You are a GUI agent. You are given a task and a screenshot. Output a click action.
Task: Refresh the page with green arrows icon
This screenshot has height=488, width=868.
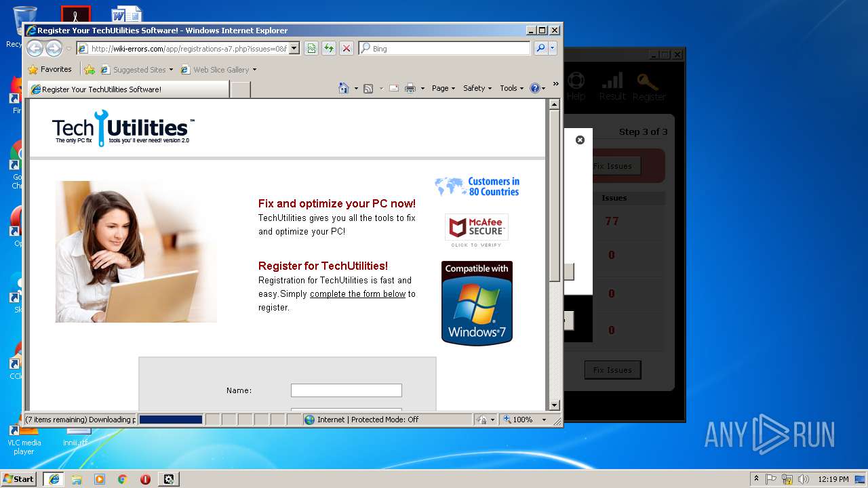[329, 48]
